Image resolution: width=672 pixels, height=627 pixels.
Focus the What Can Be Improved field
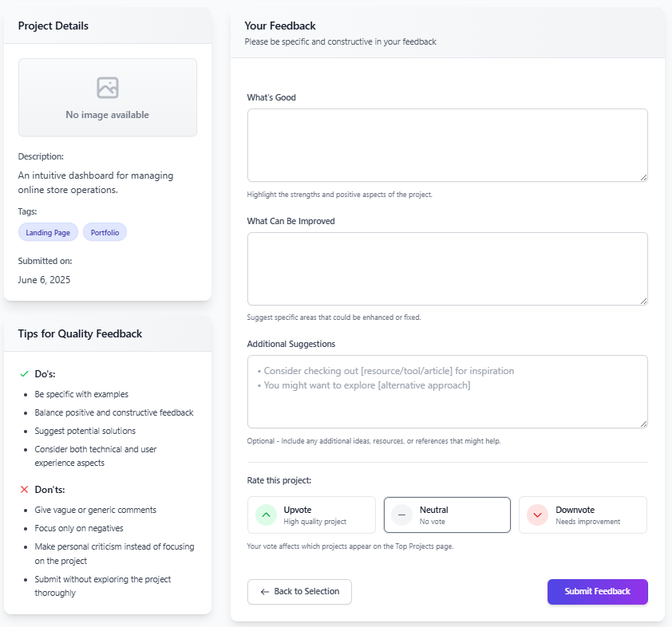[x=448, y=269]
